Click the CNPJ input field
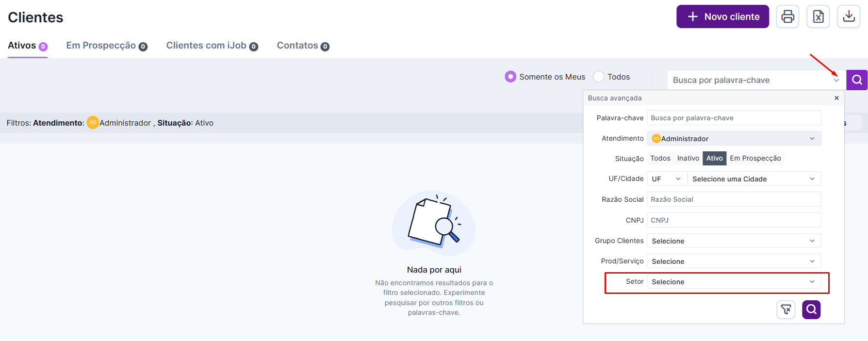This screenshot has width=868, height=341. tap(734, 220)
